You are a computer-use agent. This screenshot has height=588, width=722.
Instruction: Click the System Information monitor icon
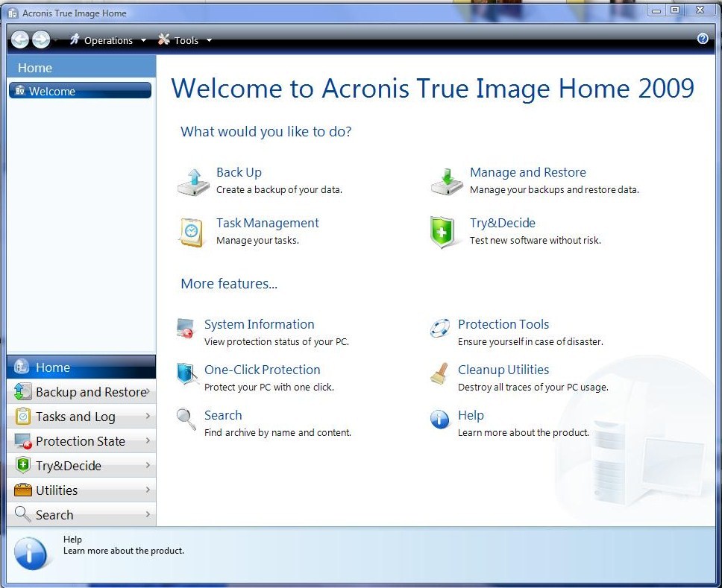coord(185,329)
